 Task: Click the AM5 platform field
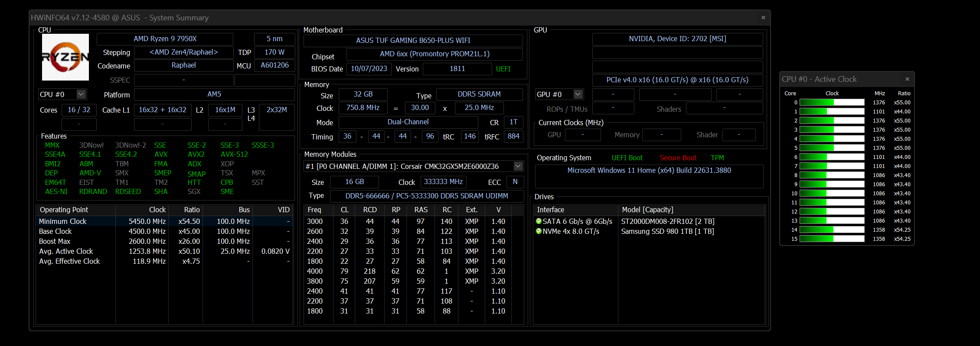214,94
